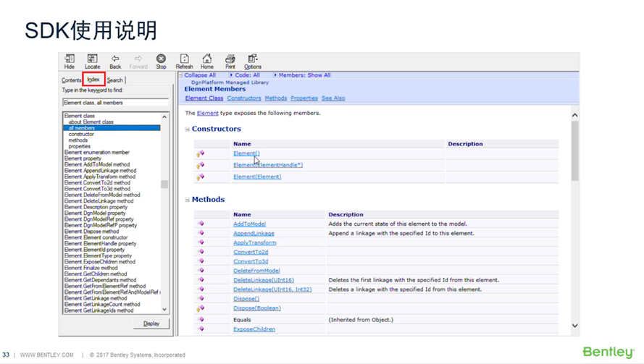This screenshot has height=364, width=644.
Task: Open the Element(ElementHandle*) constructor link
Action: (268, 165)
